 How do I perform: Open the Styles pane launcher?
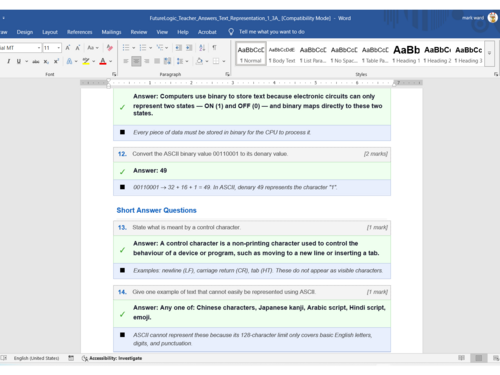(496, 74)
